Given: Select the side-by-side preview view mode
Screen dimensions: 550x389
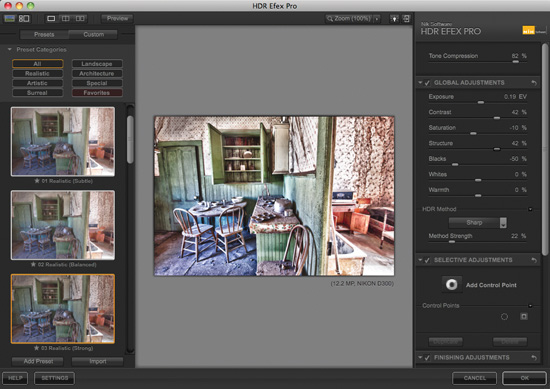Looking at the screenshot, I should coord(80,18).
